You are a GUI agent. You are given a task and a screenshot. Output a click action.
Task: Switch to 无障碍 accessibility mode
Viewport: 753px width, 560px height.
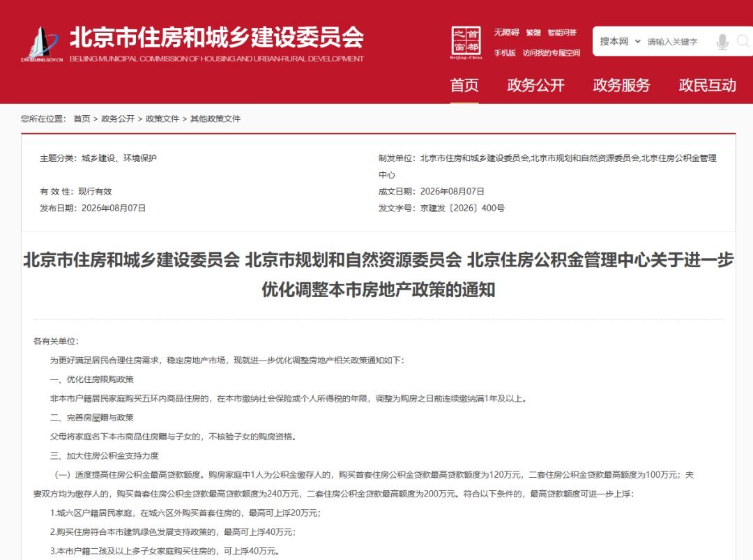tap(507, 32)
